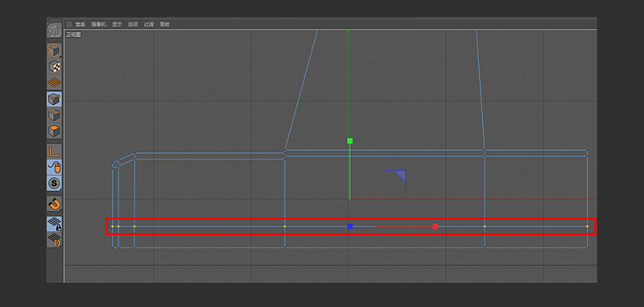This screenshot has height=307, width=644.
Task: Select the Planar Workplane grid icon
Action: (54, 240)
